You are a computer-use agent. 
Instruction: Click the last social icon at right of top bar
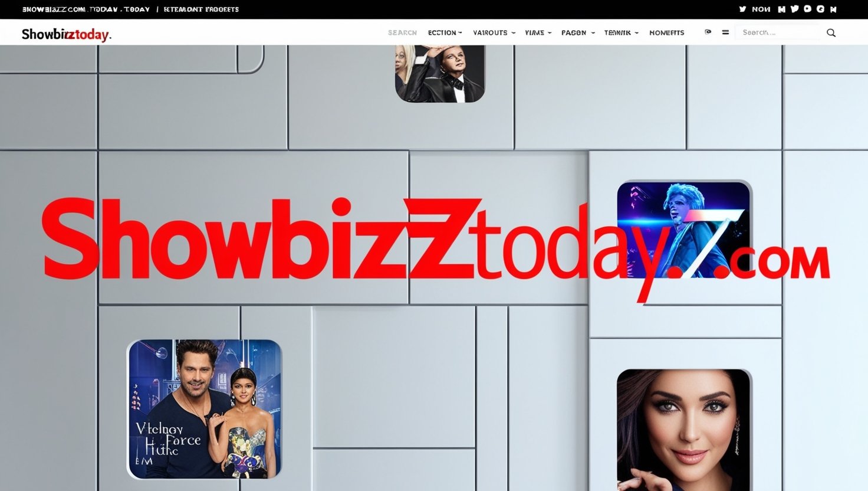pos(833,9)
